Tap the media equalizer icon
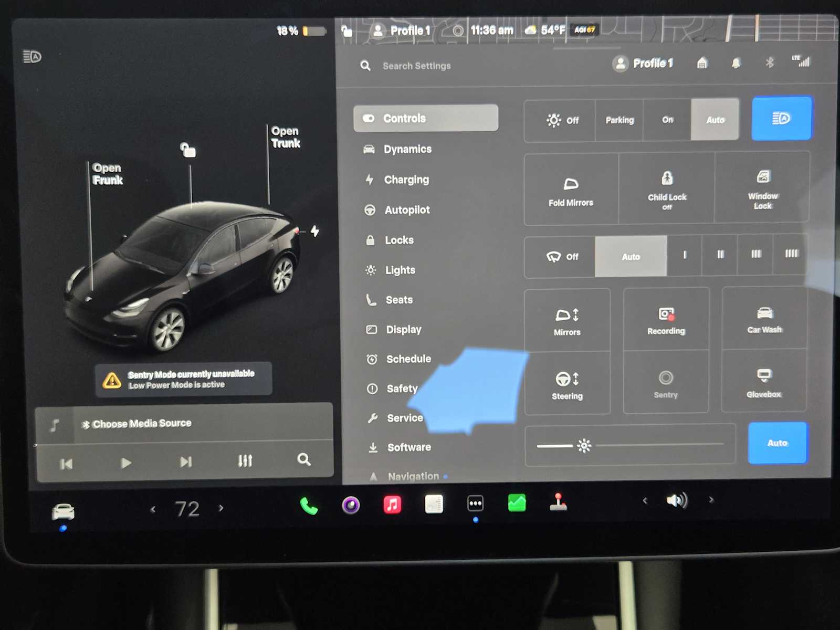The width and height of the screenshot is (840, 630). pyautogui.click(x=245, y=461)
